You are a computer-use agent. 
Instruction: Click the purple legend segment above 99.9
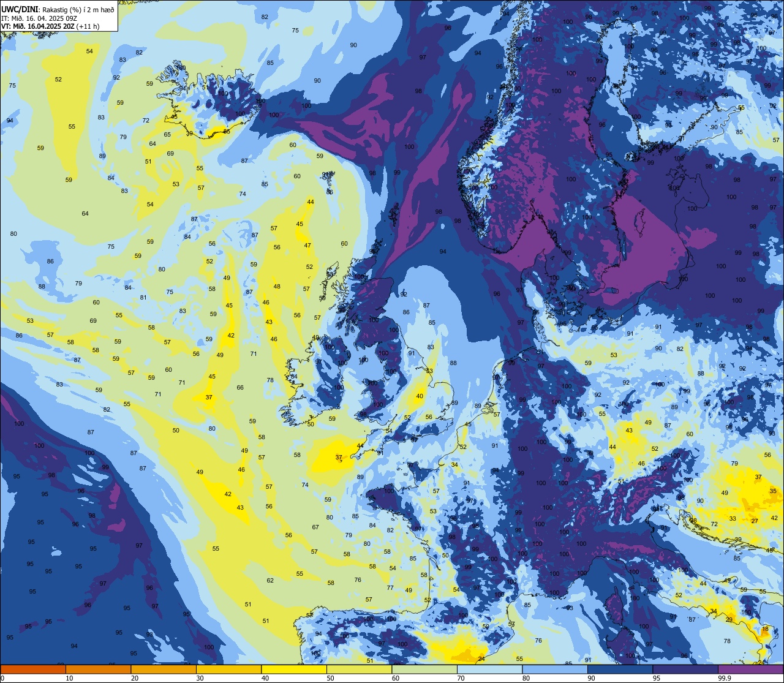[750, 669]
